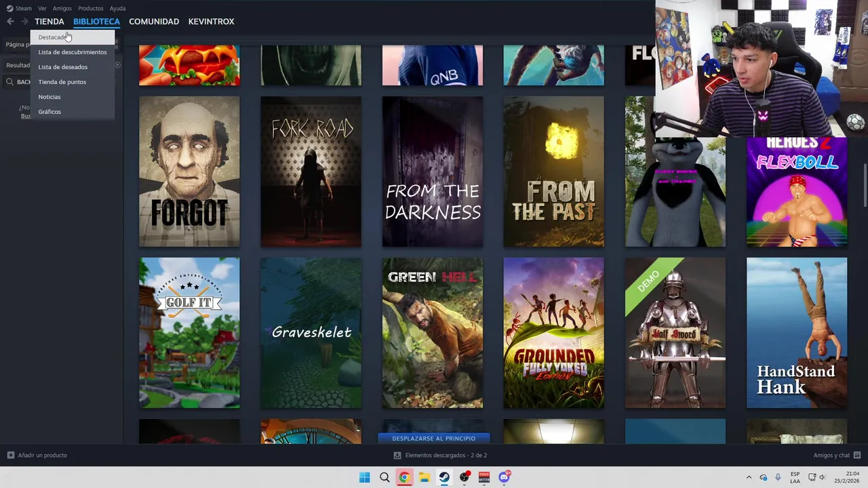The height and width of the screenshot is (488, 868).
Task: Open the Golf It game cover
Action: (189, 333)
